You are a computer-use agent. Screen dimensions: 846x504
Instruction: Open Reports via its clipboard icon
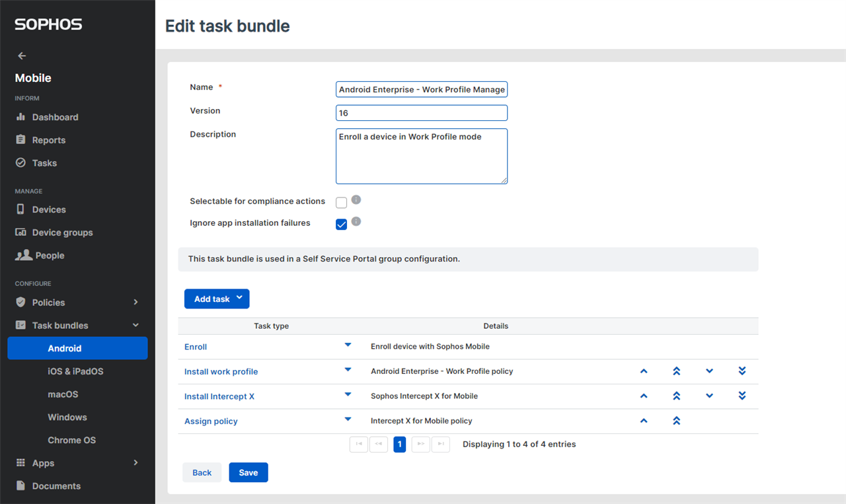click(20, 140)
